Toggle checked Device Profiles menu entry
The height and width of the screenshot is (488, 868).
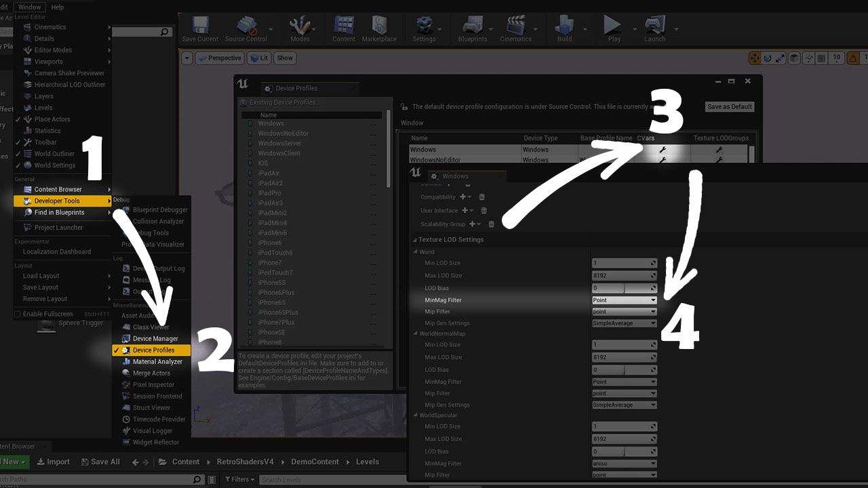[152, 350]
